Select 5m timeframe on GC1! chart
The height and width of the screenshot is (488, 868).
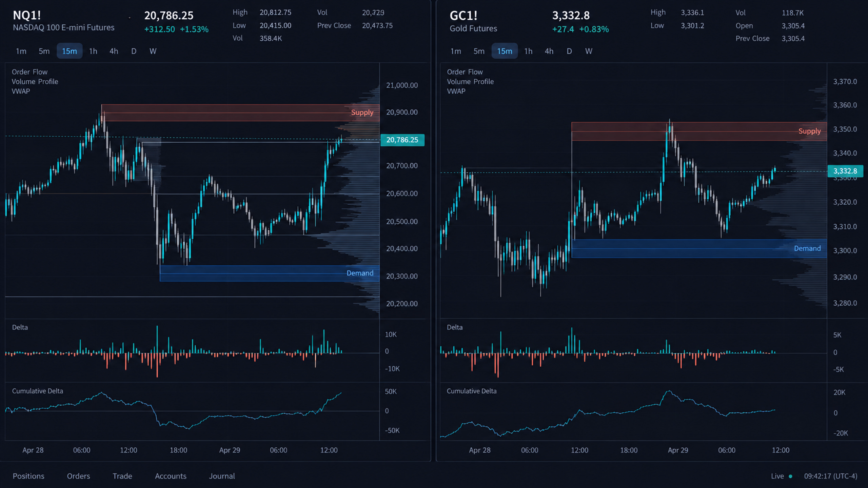point(479,51)
